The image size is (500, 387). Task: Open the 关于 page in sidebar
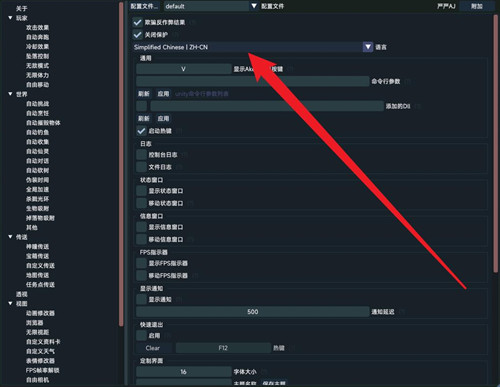[22, 9]
